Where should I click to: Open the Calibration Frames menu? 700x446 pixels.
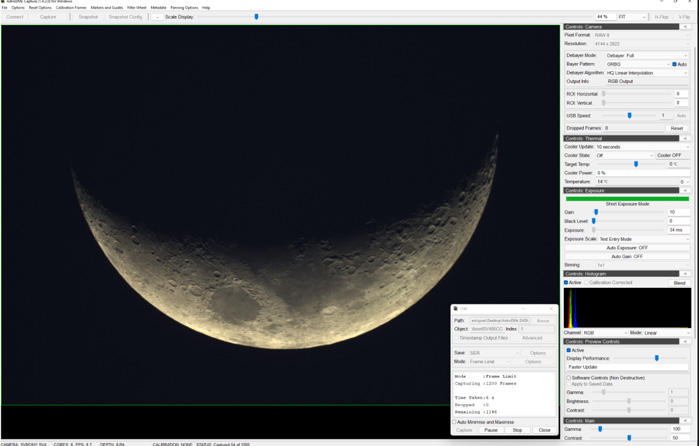tap(71, 8)
